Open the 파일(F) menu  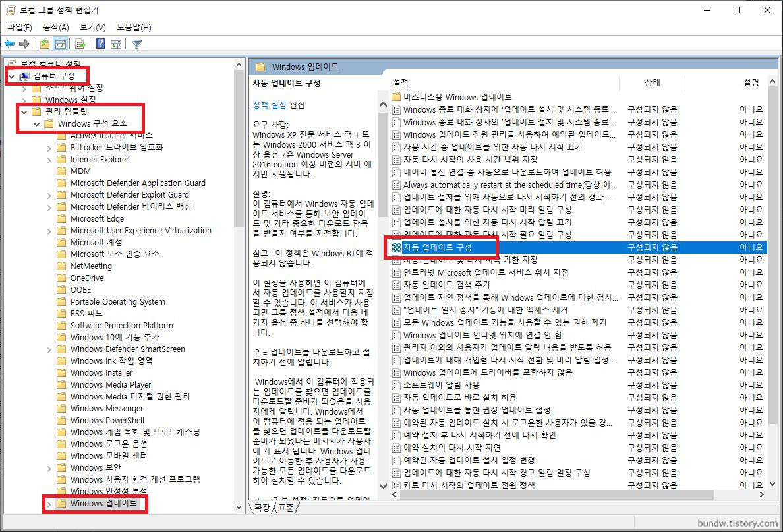pyautogui.click(x=20, y=27)
